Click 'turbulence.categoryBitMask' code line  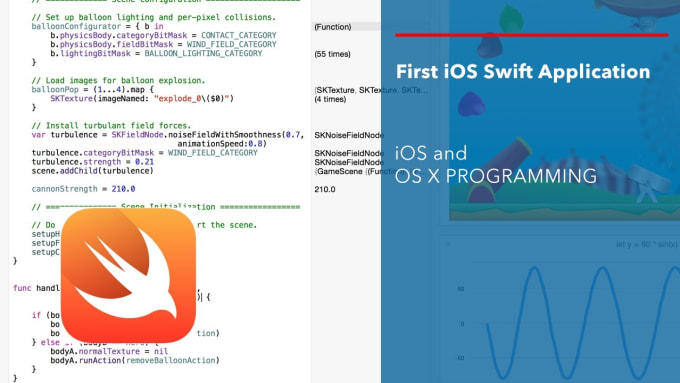pyautogui.click(x=144, y=153)
